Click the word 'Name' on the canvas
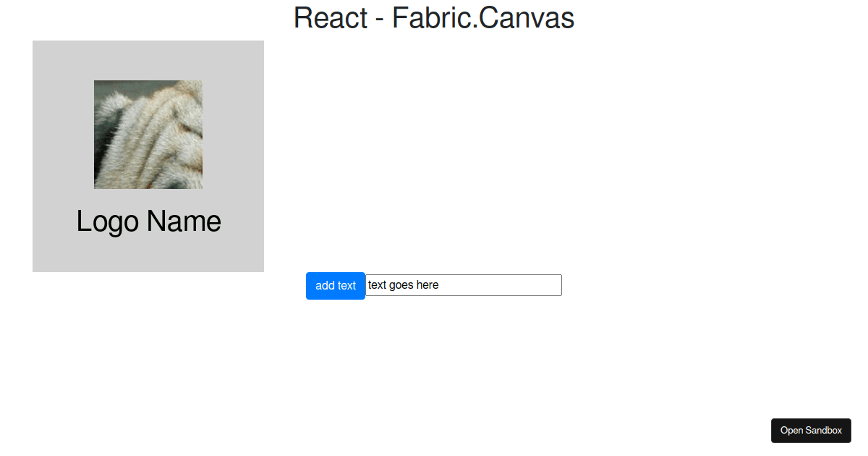 (184, 221)
